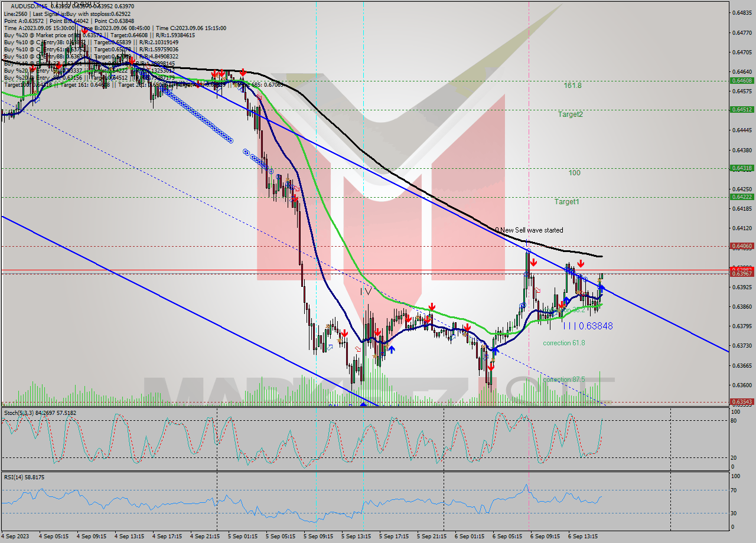Click the green 100 Fibonacci label on the chart
Image resolution: width=756 pixels, height=543 pixels.
(x=574, y=173)
